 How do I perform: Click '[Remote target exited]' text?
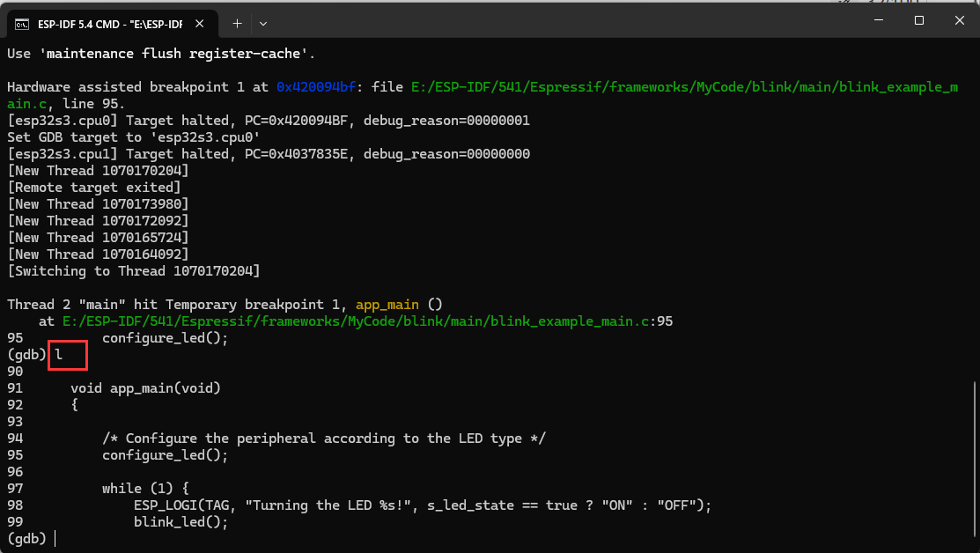(93, 187)
